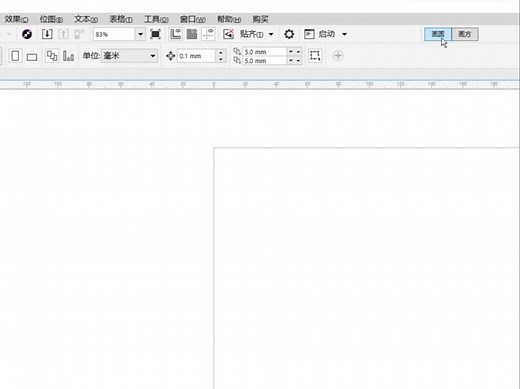This screenshot has height=389, width=520.
Task: Open the 效果 (Effects) menu
Action: coord(16,19)
